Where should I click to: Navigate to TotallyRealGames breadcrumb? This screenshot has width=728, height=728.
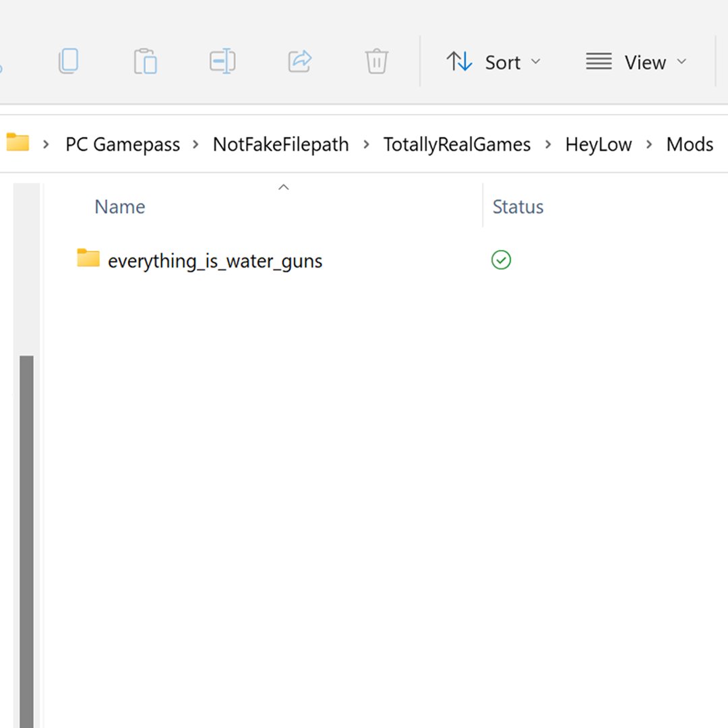tap(457, 144)
